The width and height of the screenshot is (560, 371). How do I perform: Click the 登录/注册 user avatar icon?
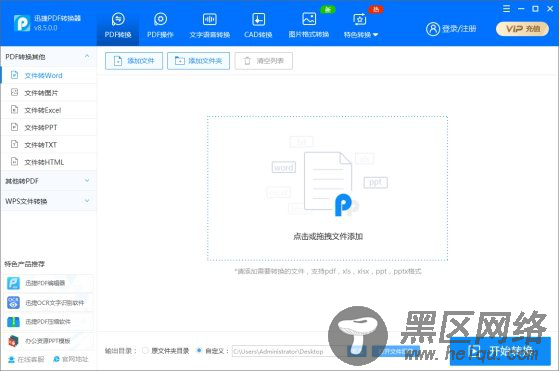tap(432, 29)
